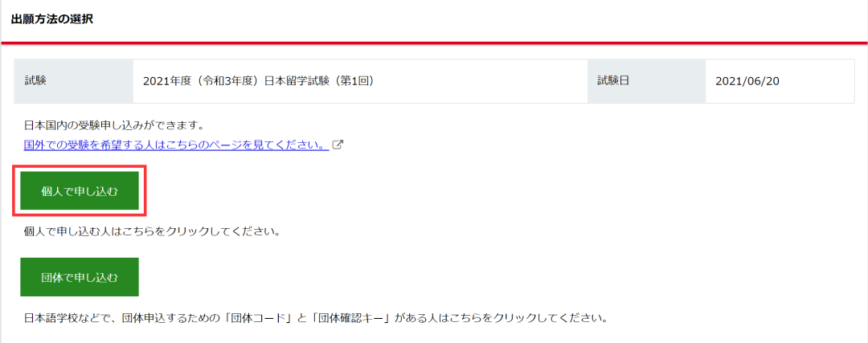Click the red divider under the heading
This screenshot has width=868, height=343.
(434, 42)
